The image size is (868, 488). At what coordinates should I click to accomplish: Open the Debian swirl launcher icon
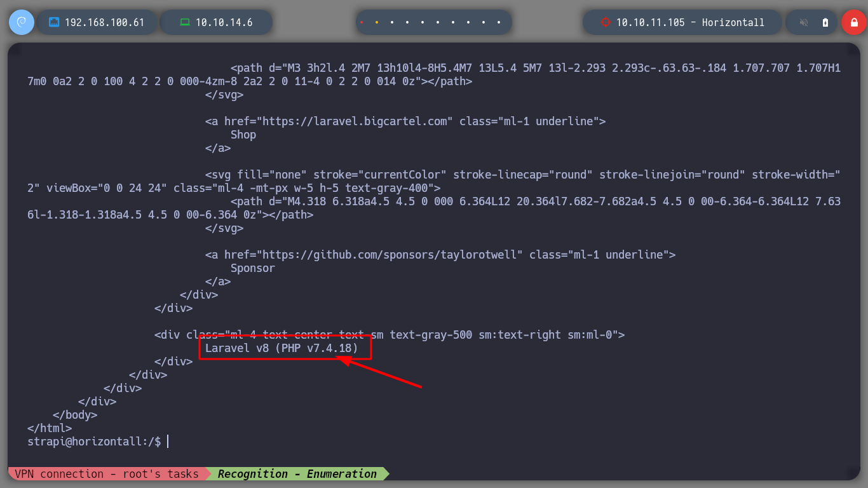[22, 22]
